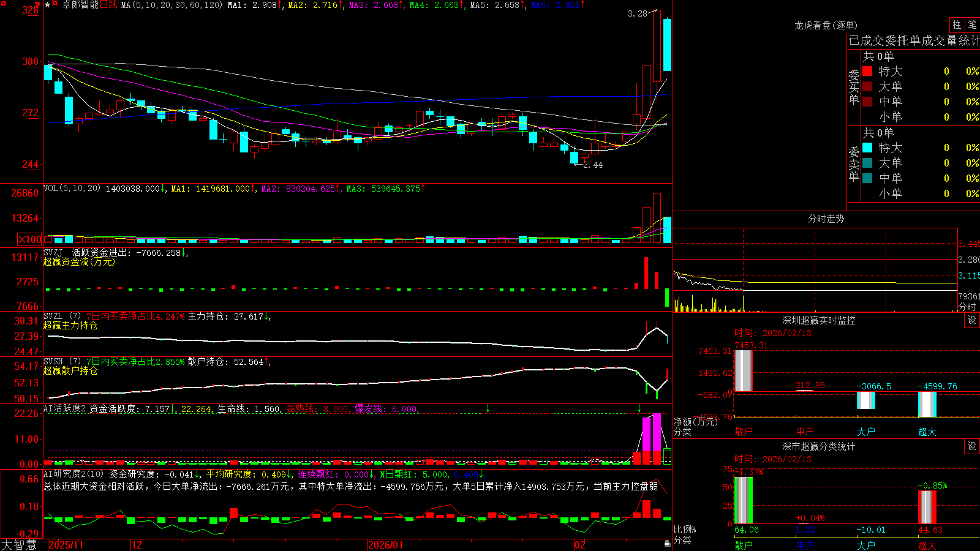Click the 02 month marker on the time axis

tap(579, 545)
